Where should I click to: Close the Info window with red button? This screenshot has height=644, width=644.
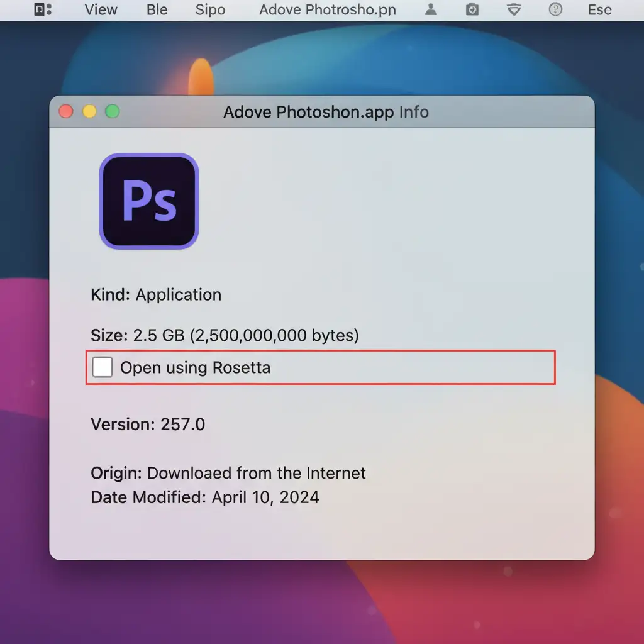[x=66, y=112]
